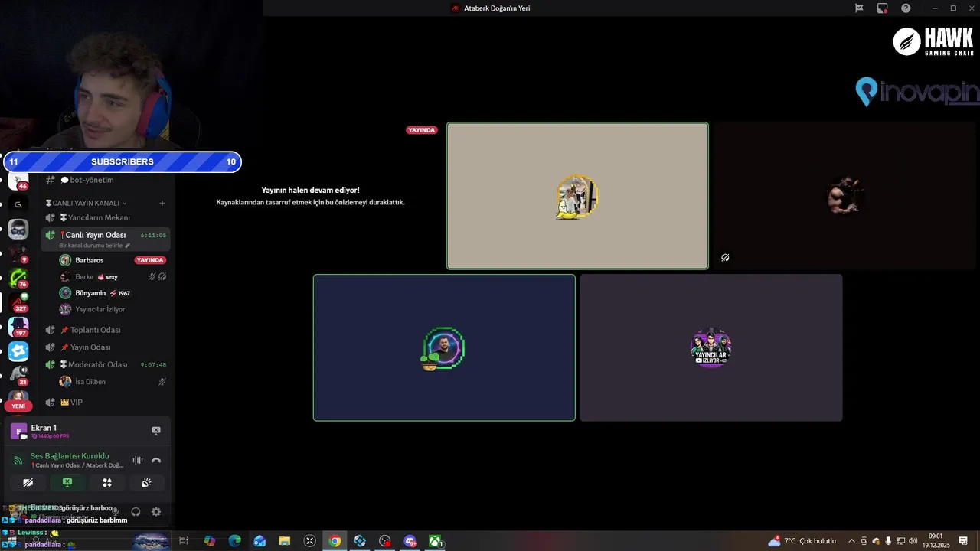Select the dark tile with muscular avatar
Screen dimensions: 980x551
[845, 196]
